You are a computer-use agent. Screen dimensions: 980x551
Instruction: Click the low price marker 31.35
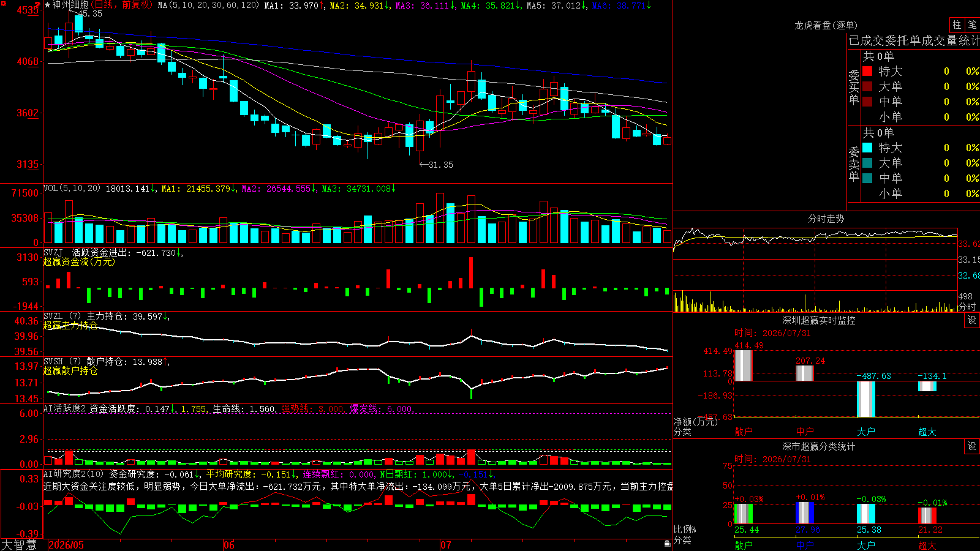[x=441, y=165]
